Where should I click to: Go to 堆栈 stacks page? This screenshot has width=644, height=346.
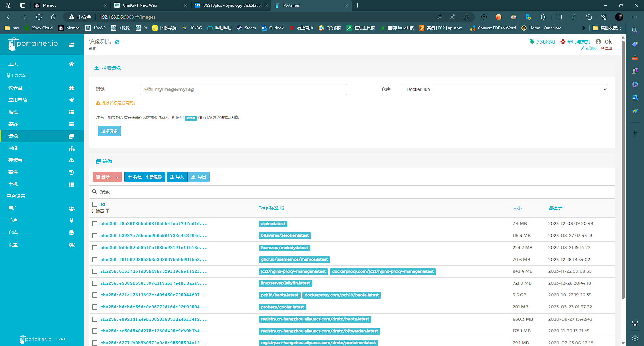pyautogui.click(x=42, y=112)
